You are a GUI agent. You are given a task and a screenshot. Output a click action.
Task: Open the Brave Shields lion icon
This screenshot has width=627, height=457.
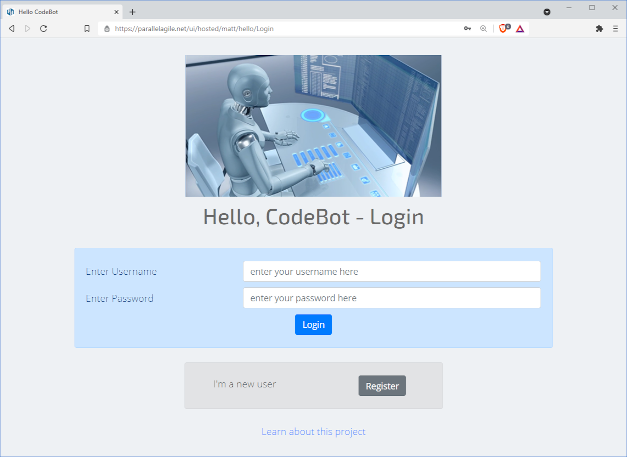[504, 28]
